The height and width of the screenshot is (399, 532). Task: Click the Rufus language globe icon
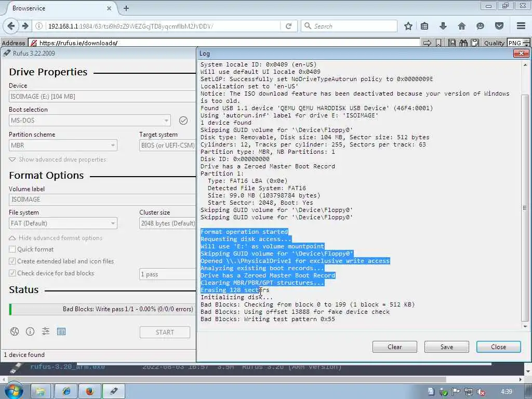click(14, 331)
